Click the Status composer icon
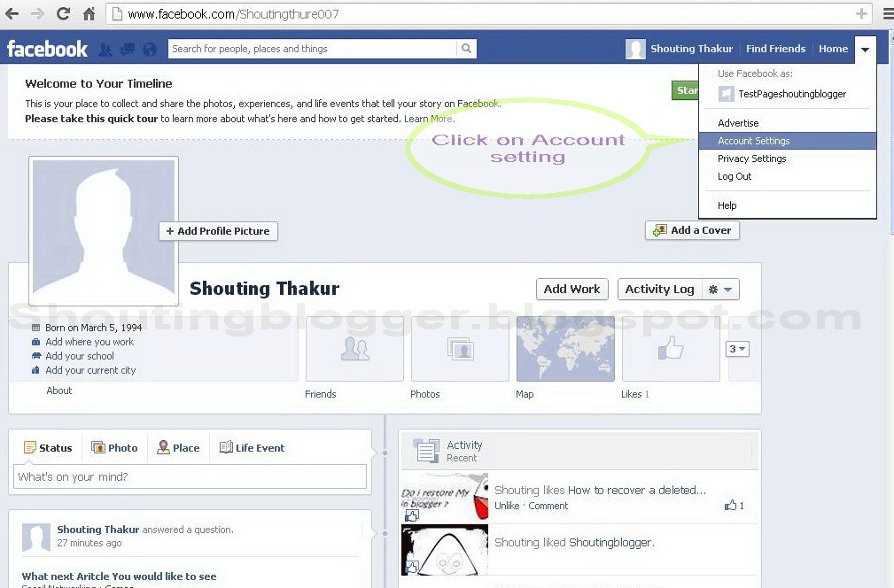This screenshot has height=588, width=894. [29, 447]
